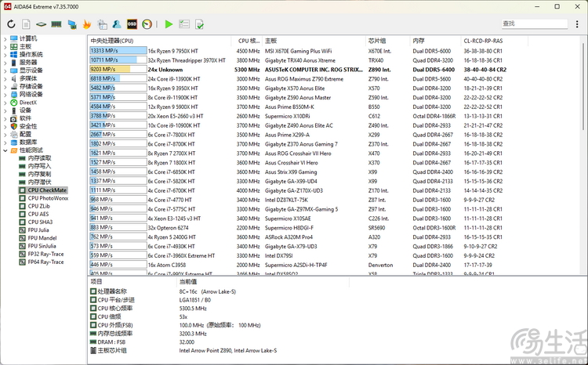Image resolution: width=588 pixels, height=365 pixels.
Task: Click the 10711 MP/s score bar
Action: click(x=118, y=60)
